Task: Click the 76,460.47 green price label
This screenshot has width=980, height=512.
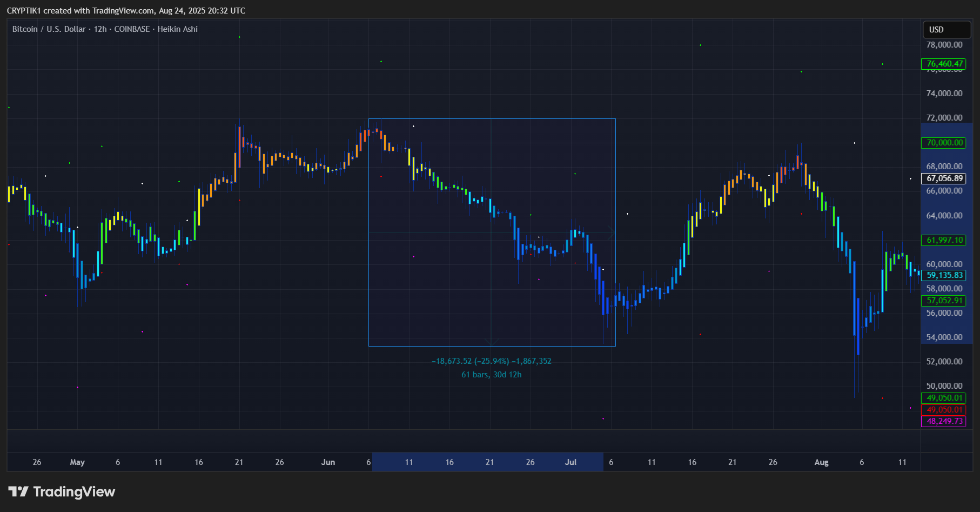Action: (x=944, y=64)
